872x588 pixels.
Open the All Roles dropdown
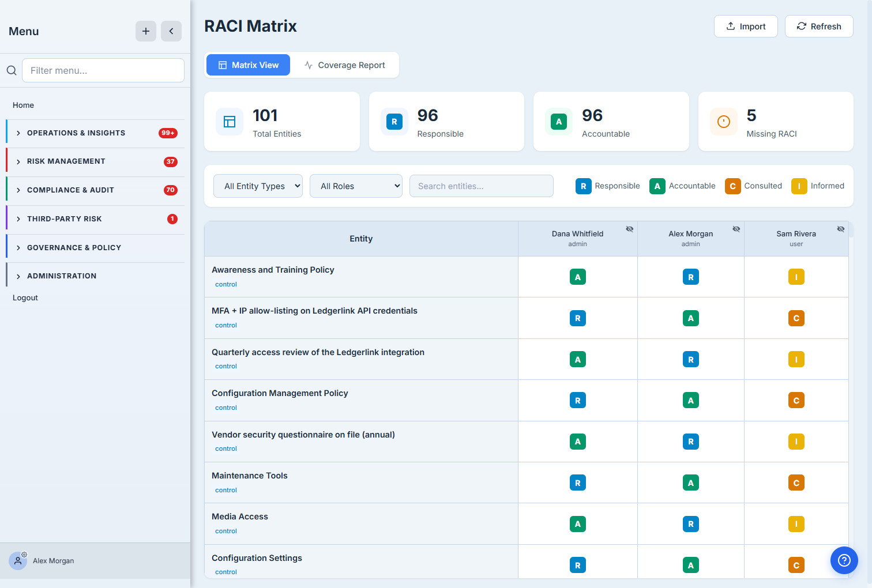tap(356, 186)
